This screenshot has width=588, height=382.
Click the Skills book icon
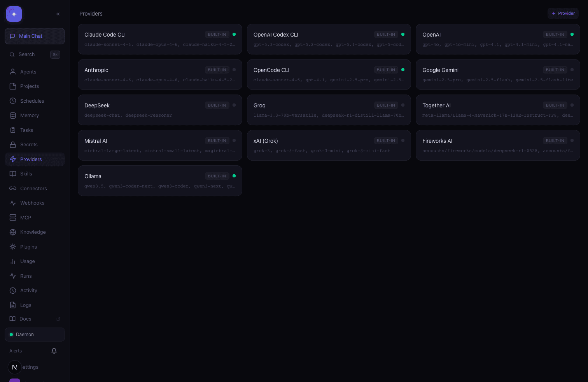[13, 174]
